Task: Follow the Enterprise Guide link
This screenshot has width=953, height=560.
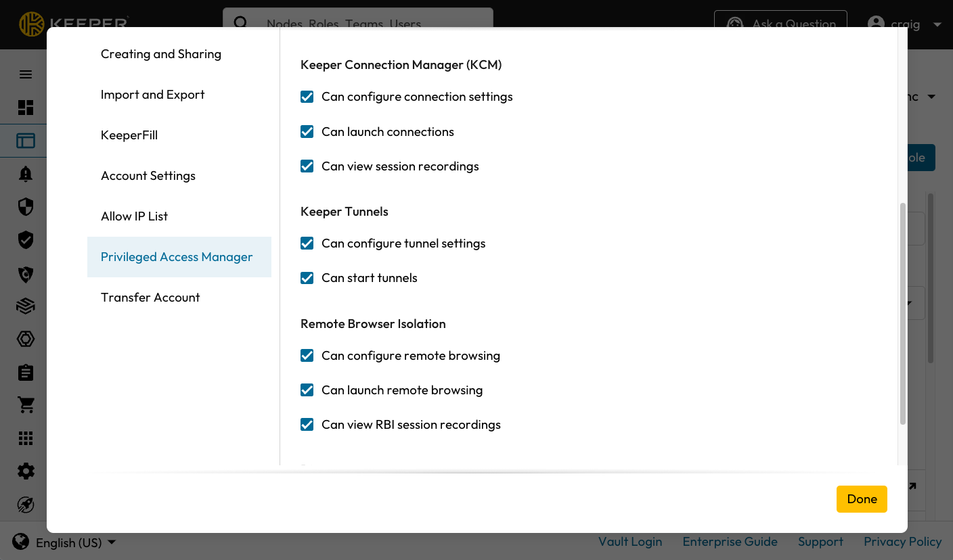Action: [x=730, y=542]
